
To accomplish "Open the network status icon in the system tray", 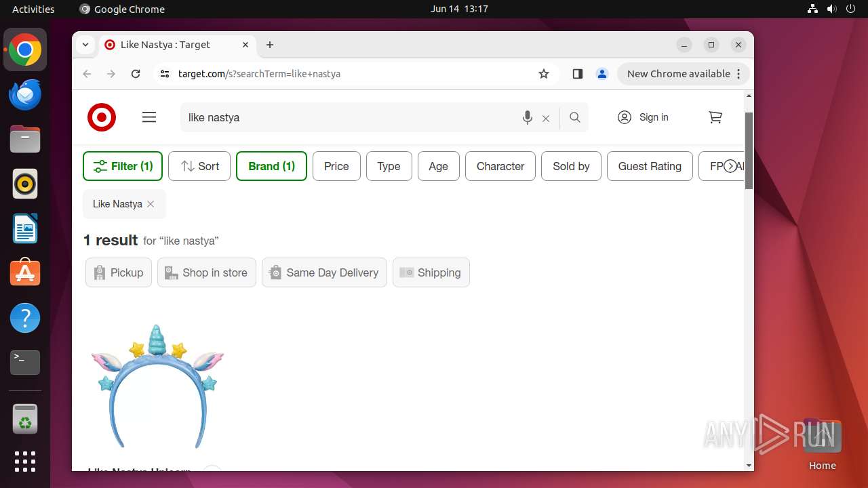I will tap(812, 9).
